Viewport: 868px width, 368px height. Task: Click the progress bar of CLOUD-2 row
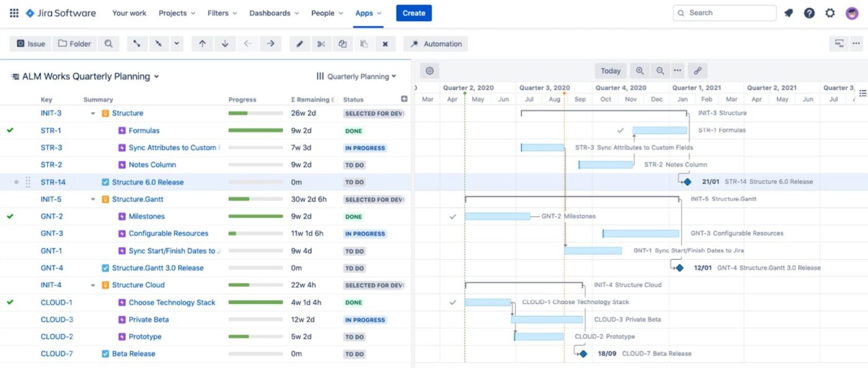click(x=255, y=337)
